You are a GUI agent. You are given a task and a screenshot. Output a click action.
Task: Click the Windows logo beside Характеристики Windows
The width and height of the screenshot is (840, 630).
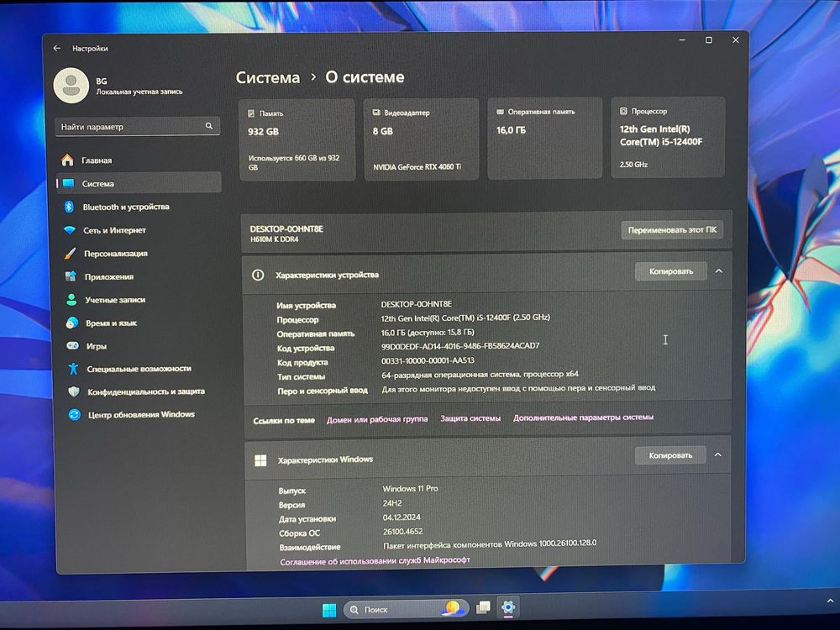click(260, 460)
